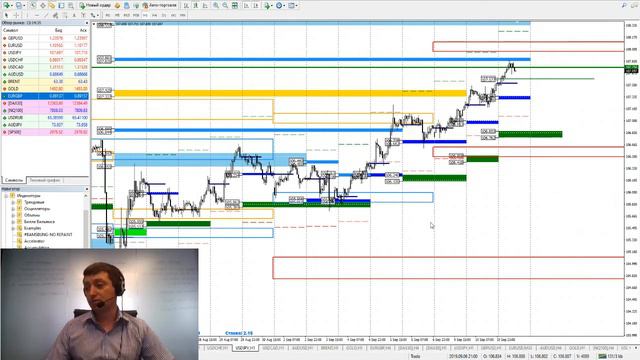
Task: Select the cursor arrow tool
Action: click(x=6, y=15)
